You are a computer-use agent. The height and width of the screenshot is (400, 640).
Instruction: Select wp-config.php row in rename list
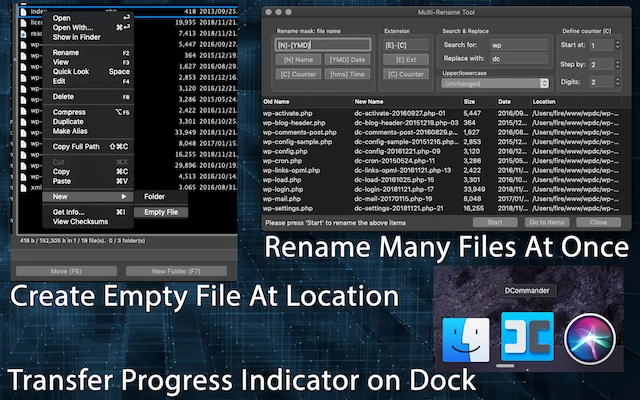pos(441,151)
